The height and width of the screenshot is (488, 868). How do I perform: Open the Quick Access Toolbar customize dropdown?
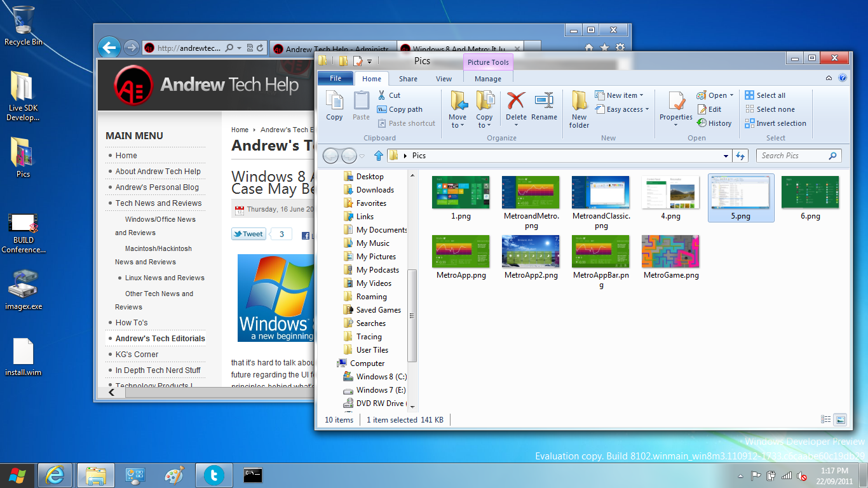[x=369, y=62]
